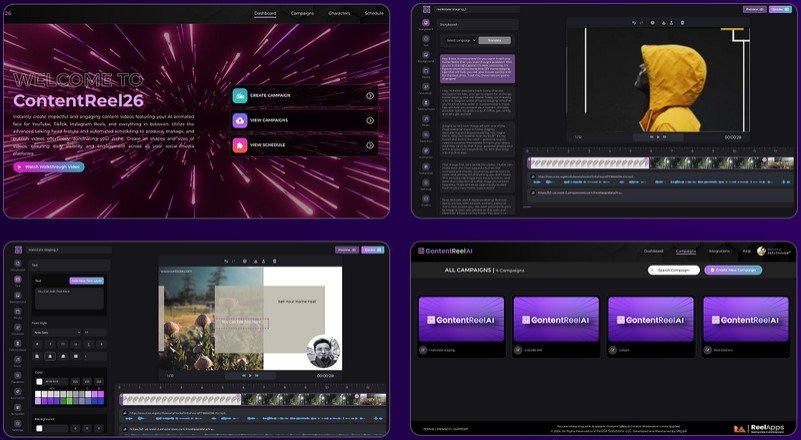
Task: Click Create New Campaign button
Action: point(733,270)
